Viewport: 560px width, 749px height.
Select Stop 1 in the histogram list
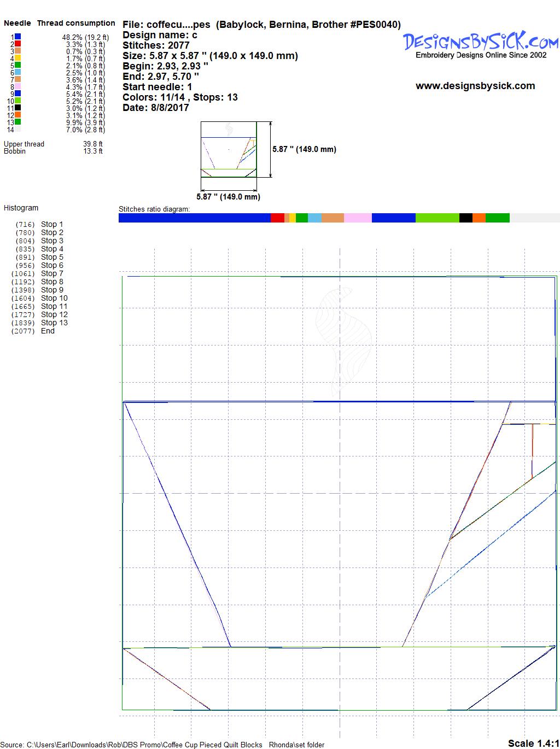point(52,224)
